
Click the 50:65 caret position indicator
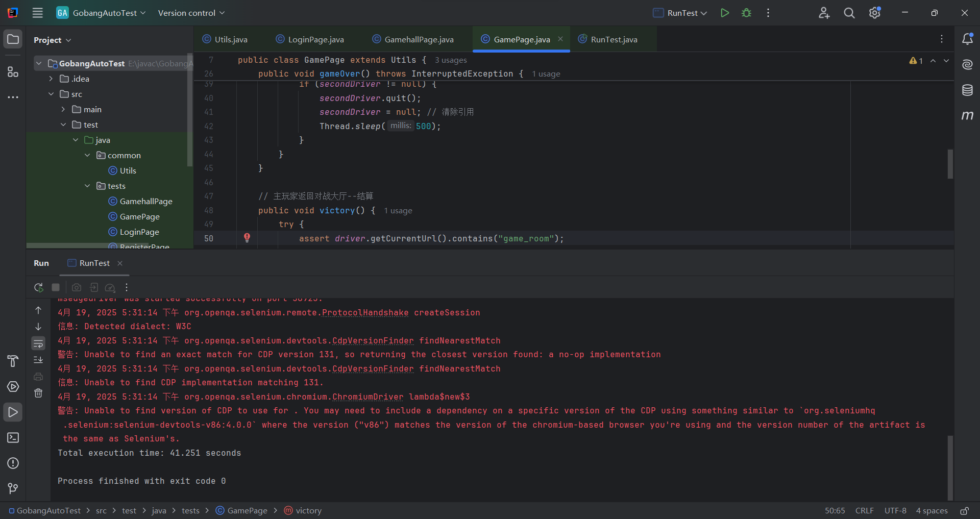[x=835, y=510]
